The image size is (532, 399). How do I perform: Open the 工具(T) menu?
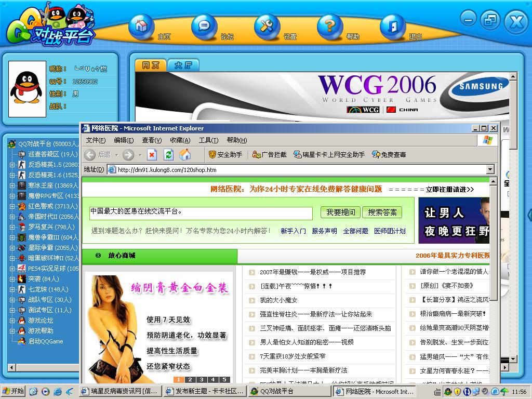point(209,140)
